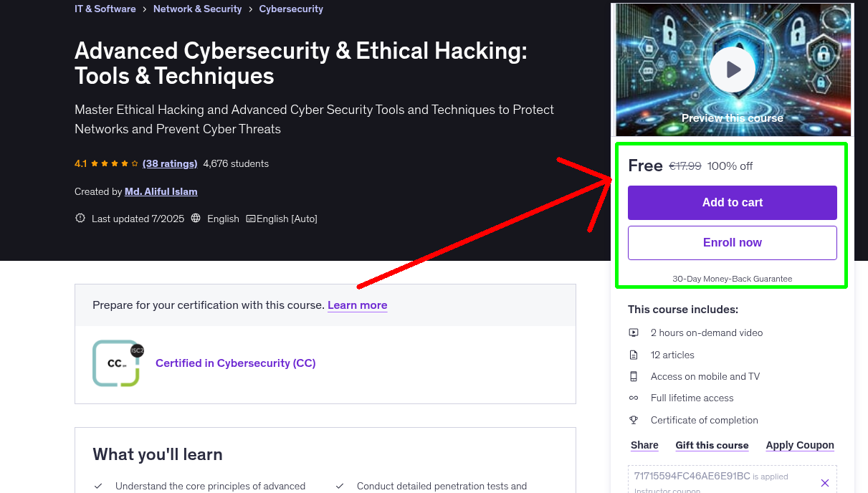Click Learn more about certification preparation
Viewport: 868px width, 493px height.
click(357, 305)
